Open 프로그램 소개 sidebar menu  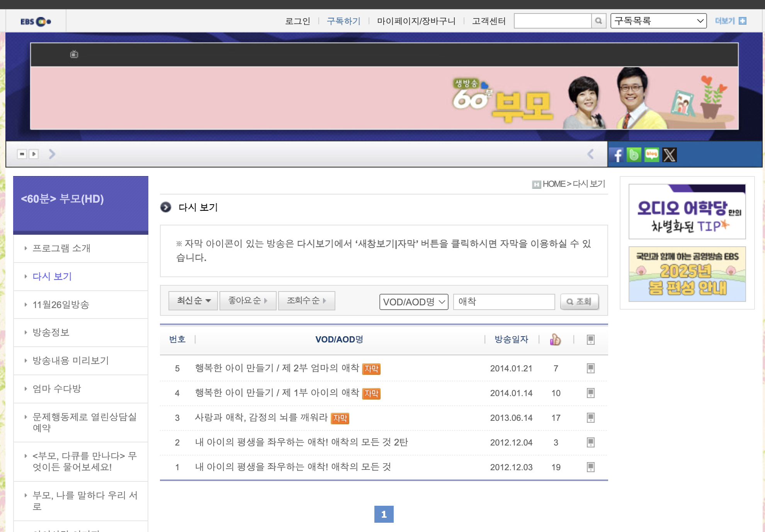(61, 248)
